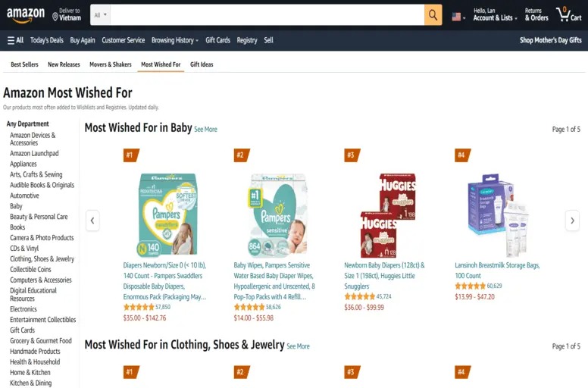
Task: Click the search magnifier button
Action: (x=433, y=15)
